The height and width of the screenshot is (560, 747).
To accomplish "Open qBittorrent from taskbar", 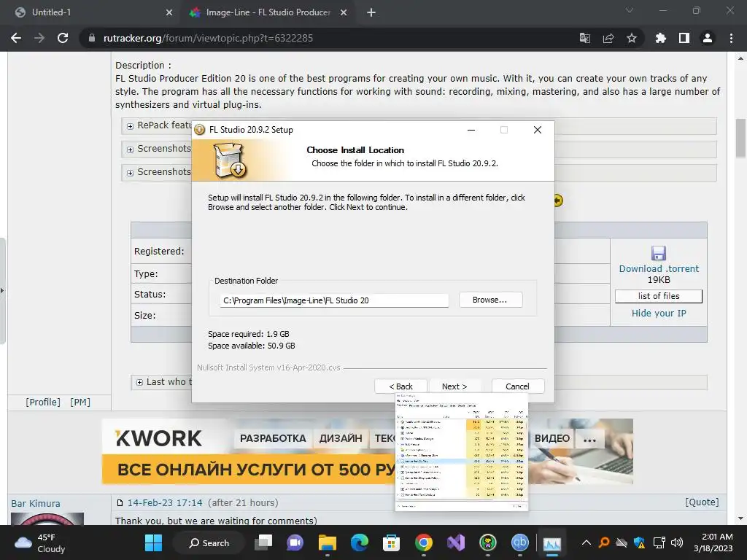I will click(x=519, y=542).
